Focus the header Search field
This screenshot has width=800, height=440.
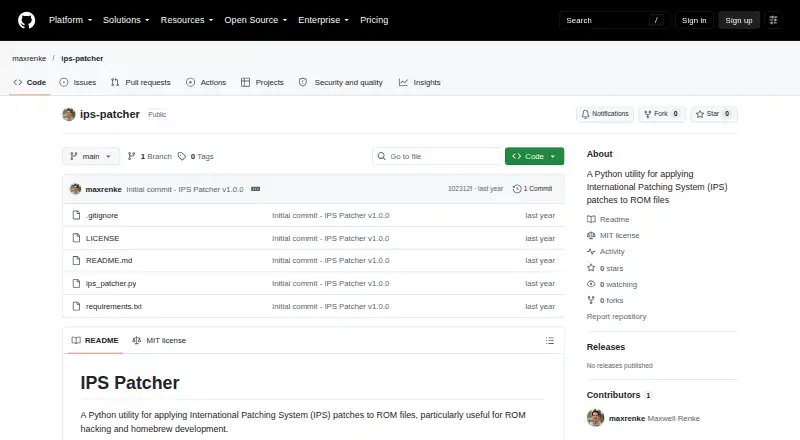coord(614,20)
